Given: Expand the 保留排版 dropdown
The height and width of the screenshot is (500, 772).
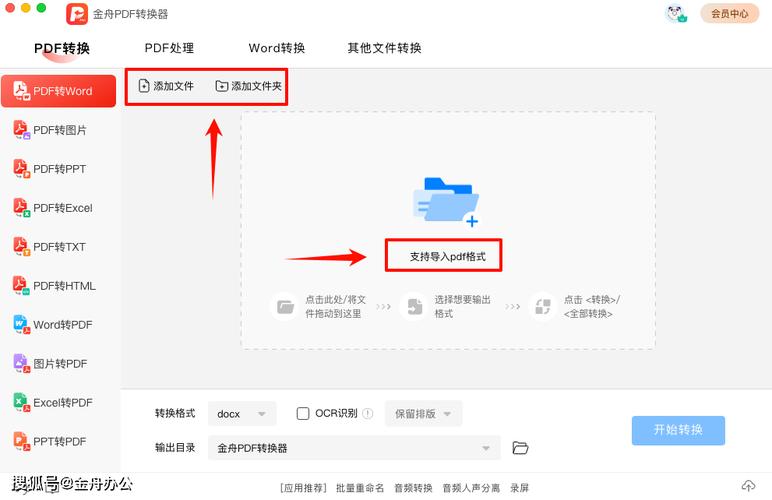Looking at the screenshot, I should 423,414.
